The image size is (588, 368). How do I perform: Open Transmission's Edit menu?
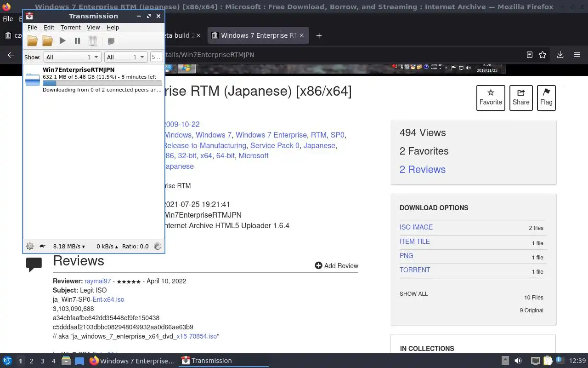tap(49, 28)
